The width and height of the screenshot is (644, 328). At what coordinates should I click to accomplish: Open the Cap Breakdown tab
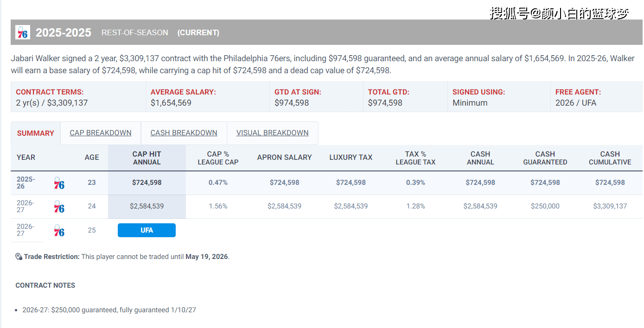pos(101,133)
